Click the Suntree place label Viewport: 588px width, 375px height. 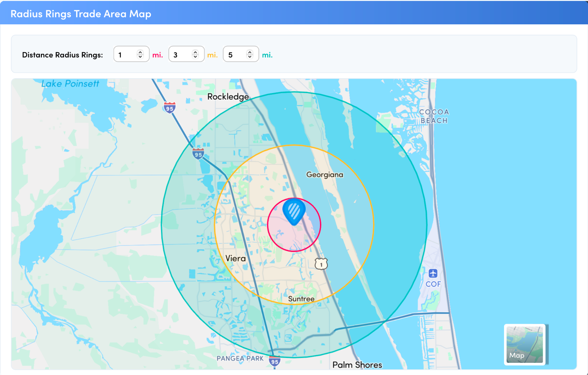(301, 299)
